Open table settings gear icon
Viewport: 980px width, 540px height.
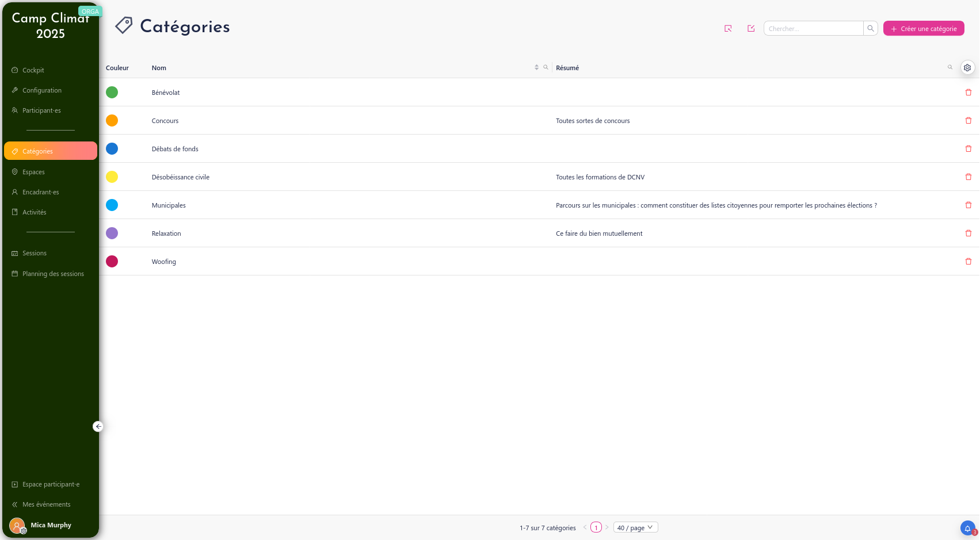click(967, 68)
